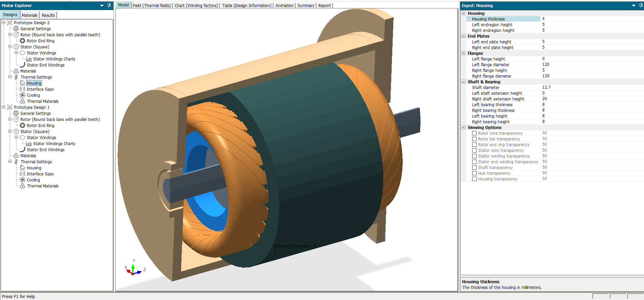Enable Rotor bar transparency checkbox
Image resolution: width=644 pixels, height=300 pixels.
475,139
